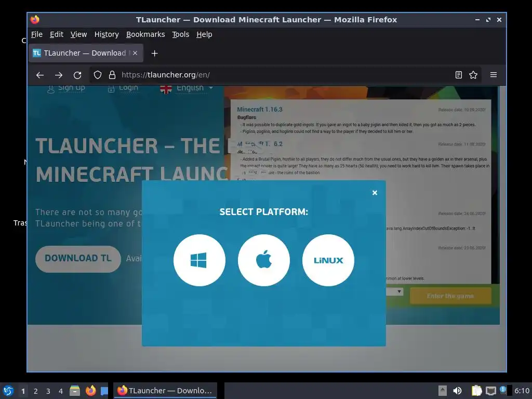Open the View menu
532x399 pixels.
pos(79,34)
